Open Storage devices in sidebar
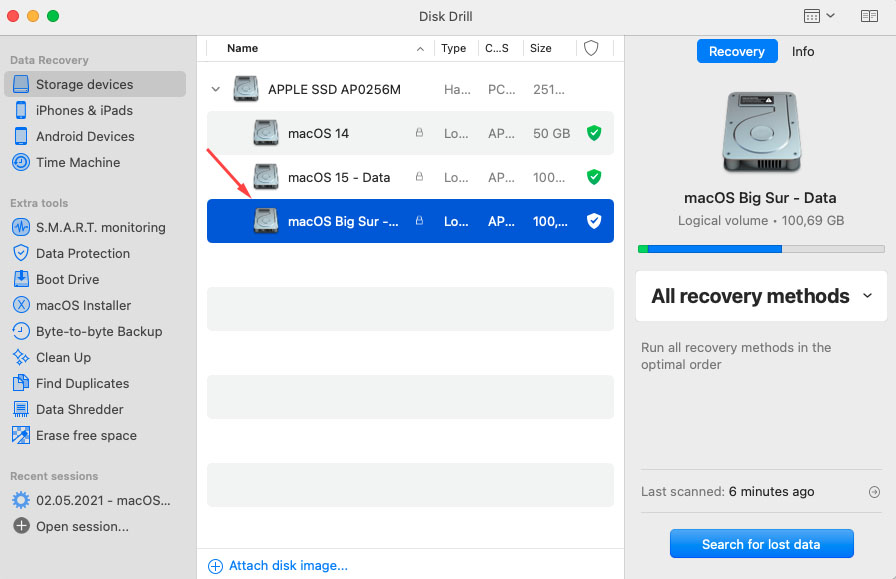This screenshot has height=579, width=896. [95, 84]
